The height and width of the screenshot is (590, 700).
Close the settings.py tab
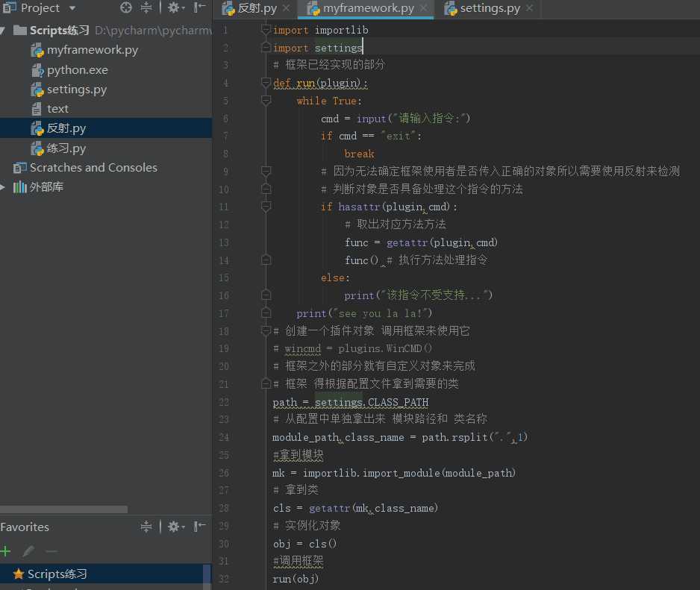[x=529, y=8]
